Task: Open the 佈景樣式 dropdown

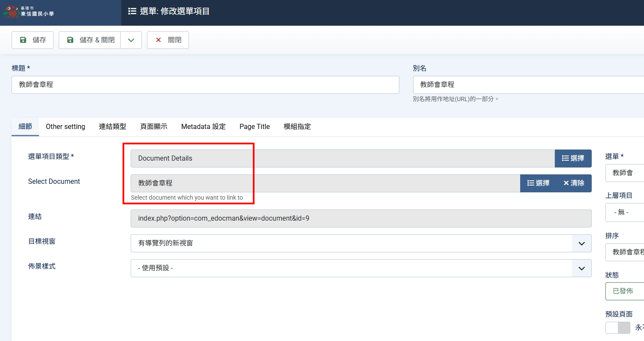Action: [361, 268]
